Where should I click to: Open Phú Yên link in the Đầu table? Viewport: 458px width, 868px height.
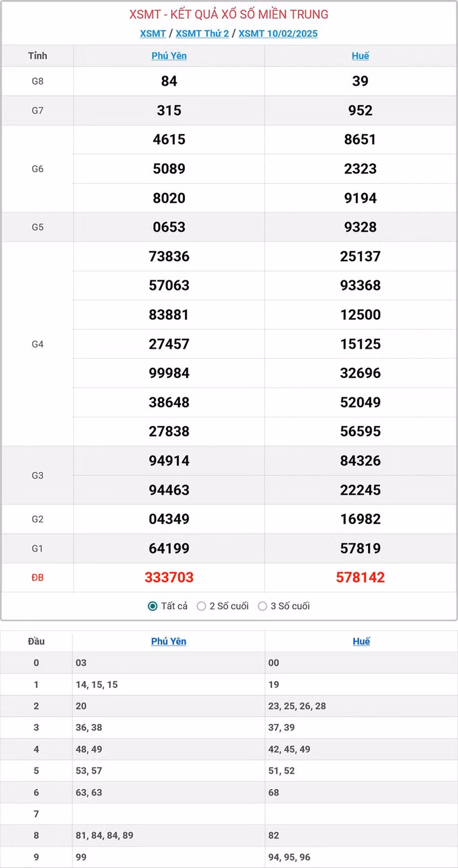(168, 641)
